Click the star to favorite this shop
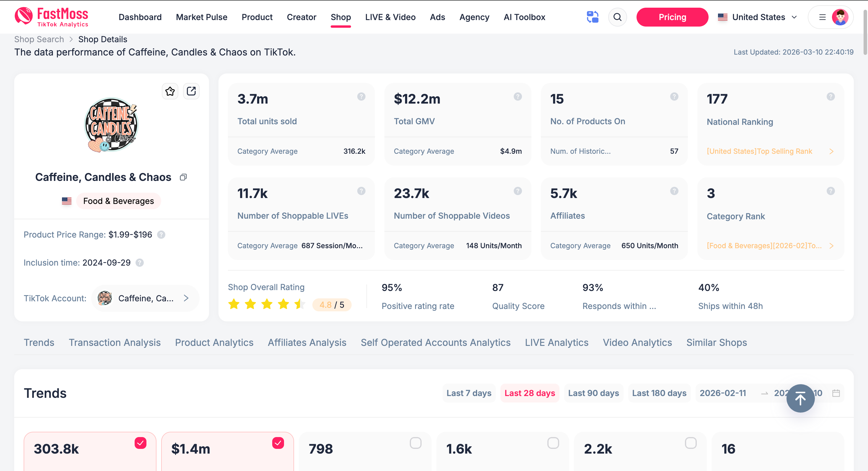The width and height of the screenshot is (868, 471). pyautogui.click(x=170, y=91)
